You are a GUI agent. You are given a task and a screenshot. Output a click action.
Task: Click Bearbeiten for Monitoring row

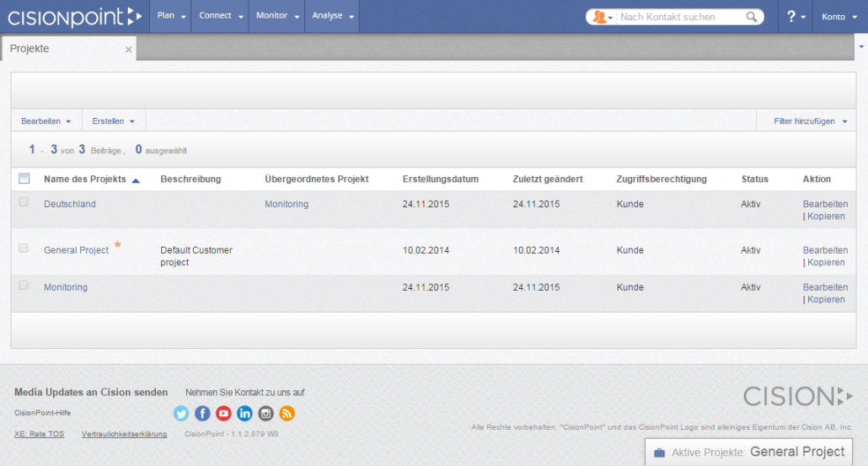pyautogui.click(x=825, y=287)
